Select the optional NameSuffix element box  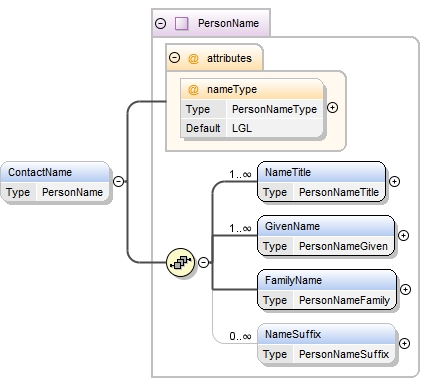(x=327, y=344)
